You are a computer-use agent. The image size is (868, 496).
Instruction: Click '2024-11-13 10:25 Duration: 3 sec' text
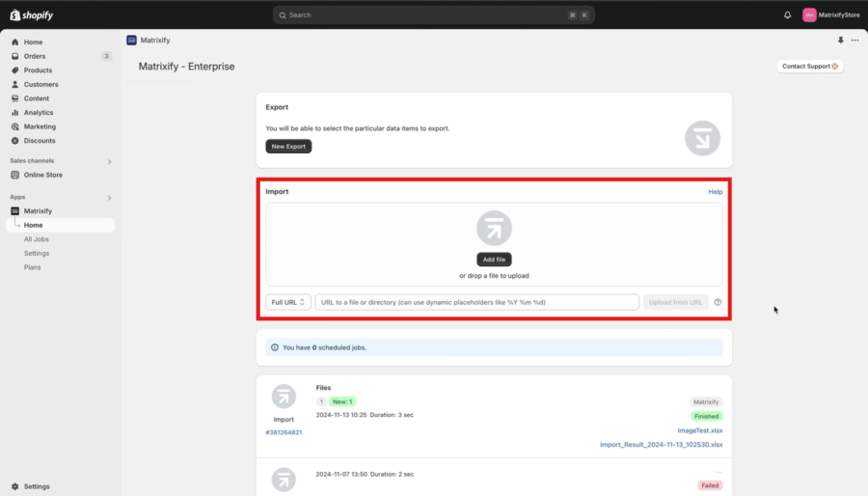(x=365, y=415)
